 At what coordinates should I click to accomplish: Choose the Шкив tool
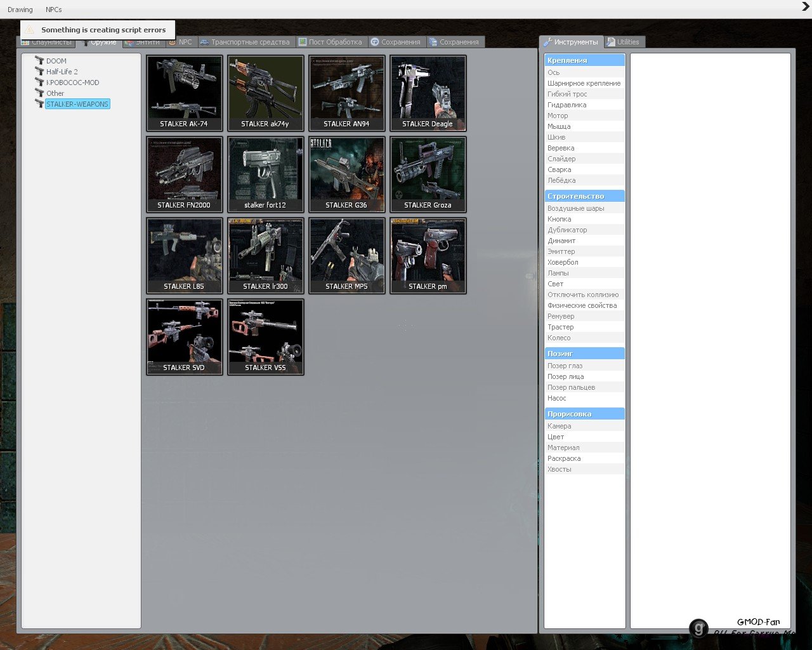(584, 137)
